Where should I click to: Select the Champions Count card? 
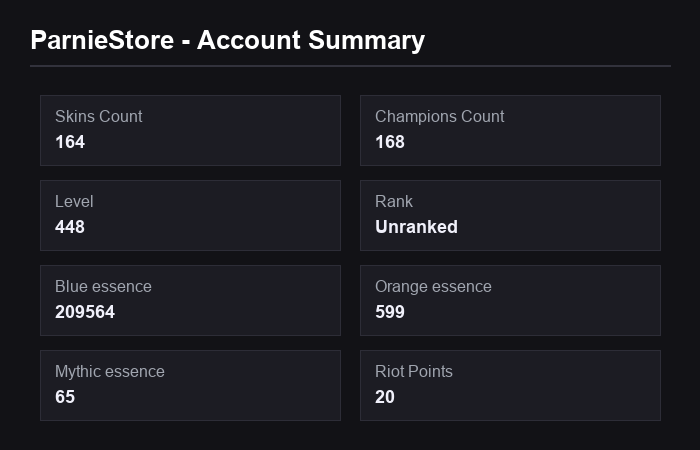510,130
